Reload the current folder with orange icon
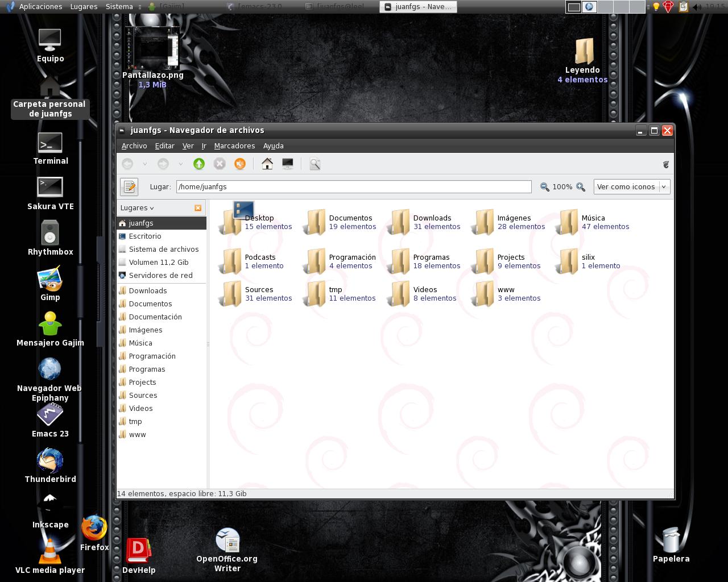 pyautogui.click(x=240, y=164)
